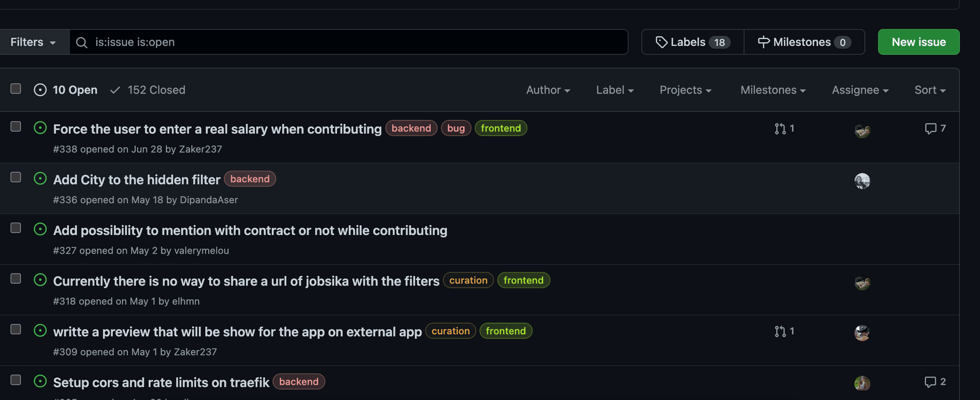Open issue Setup cors and rate limits on traefik
Image resolution: width=980 pixels, height=400 pixels.
coord(161,382)
